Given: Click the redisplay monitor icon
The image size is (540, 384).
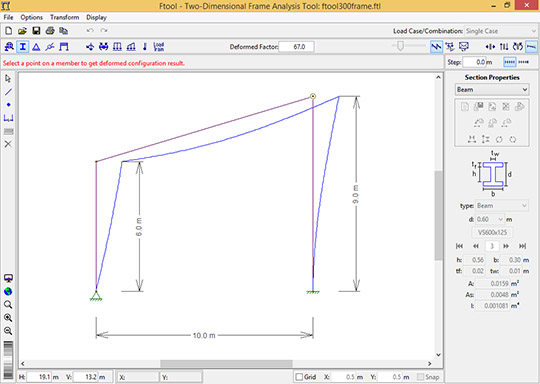Looking at the screenshot, I should click(x=8, y=278).
